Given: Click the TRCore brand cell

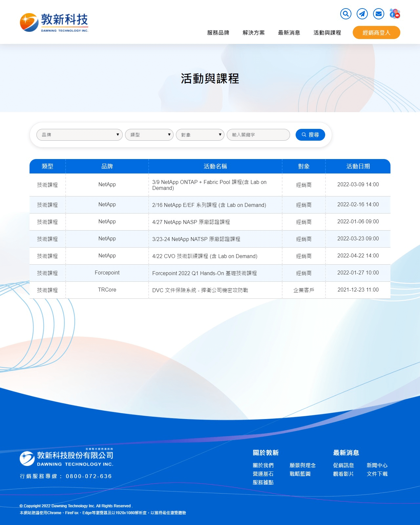Looking at the screenshot, I should click(x=107, y=290).
